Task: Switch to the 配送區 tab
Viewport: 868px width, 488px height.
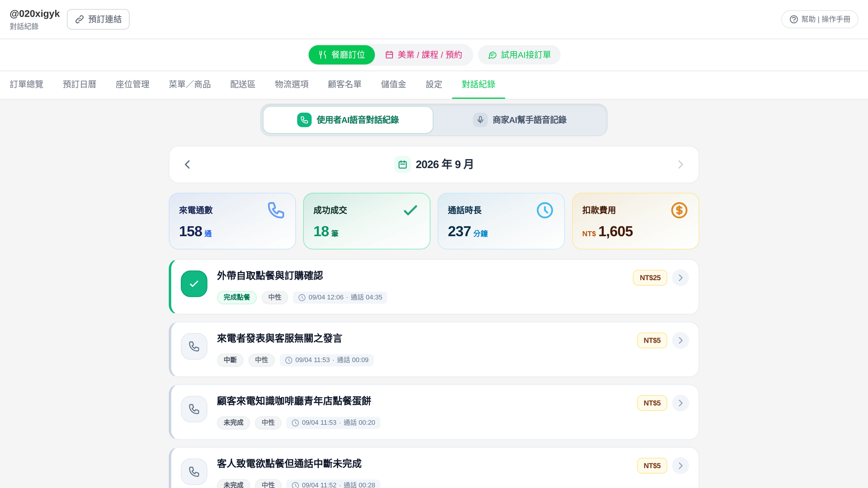Action: coord(243,84)
